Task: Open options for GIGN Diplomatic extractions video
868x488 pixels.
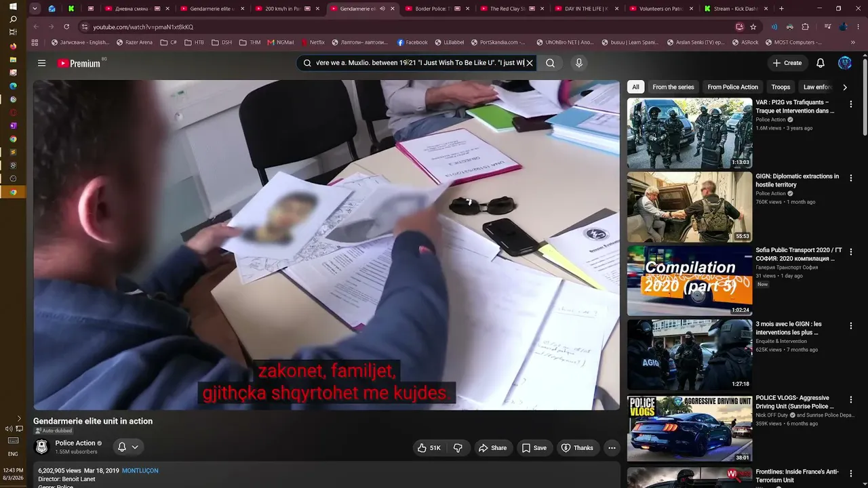Action: click(850, 178)
